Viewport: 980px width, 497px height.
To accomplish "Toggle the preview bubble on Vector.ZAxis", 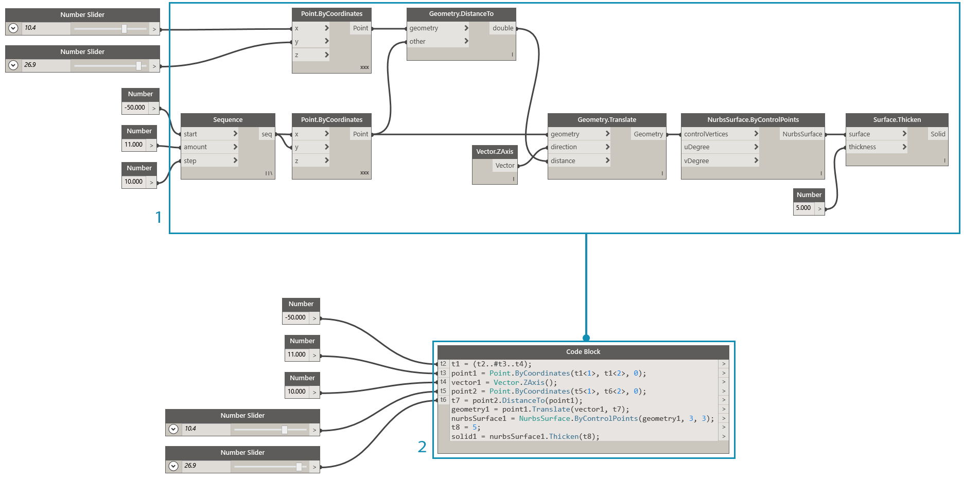I will 513,178.
